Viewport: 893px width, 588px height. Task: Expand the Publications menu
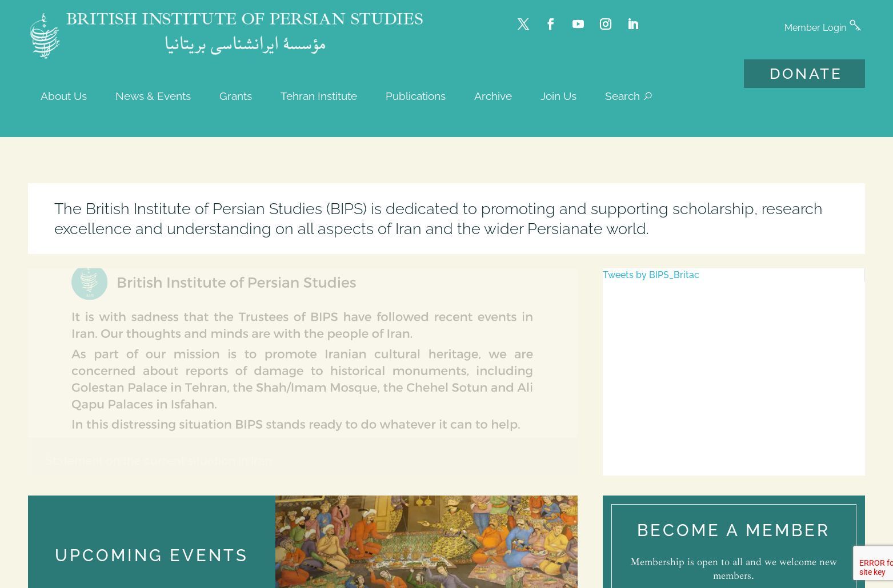pos(415,96)
